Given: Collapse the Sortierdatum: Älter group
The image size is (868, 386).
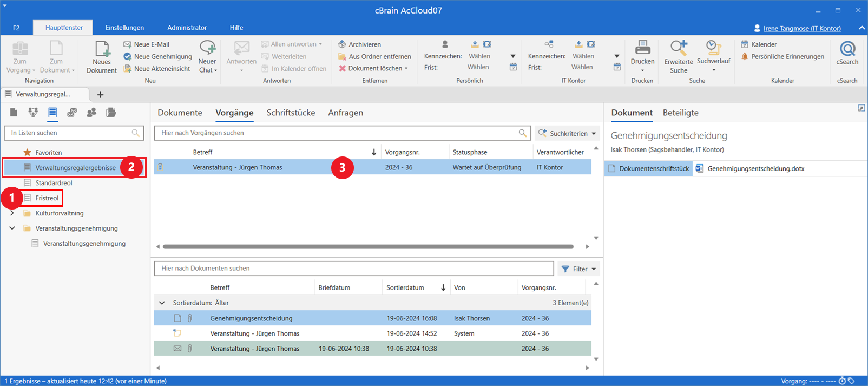Looking at the screenshot, I should click(162, 303).
